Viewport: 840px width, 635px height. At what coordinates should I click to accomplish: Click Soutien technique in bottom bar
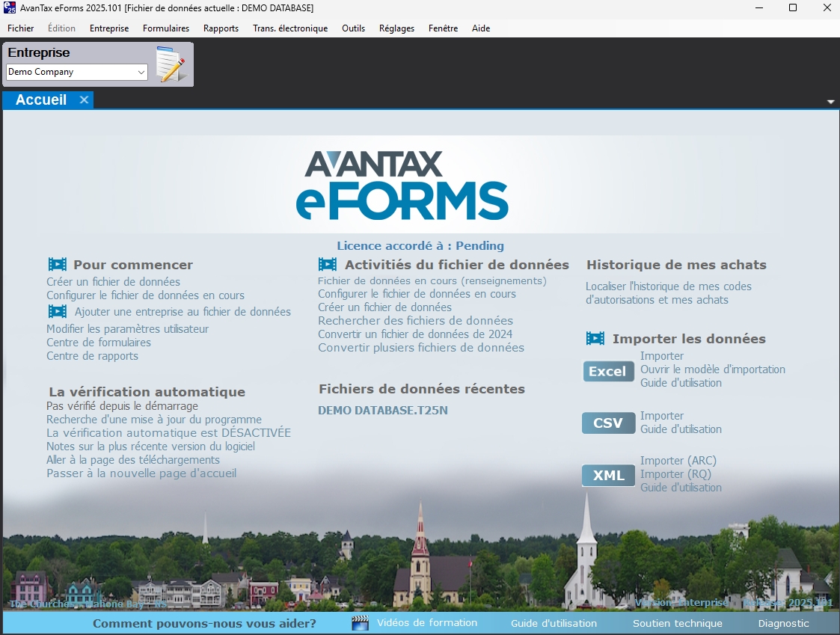click(677, 623)
